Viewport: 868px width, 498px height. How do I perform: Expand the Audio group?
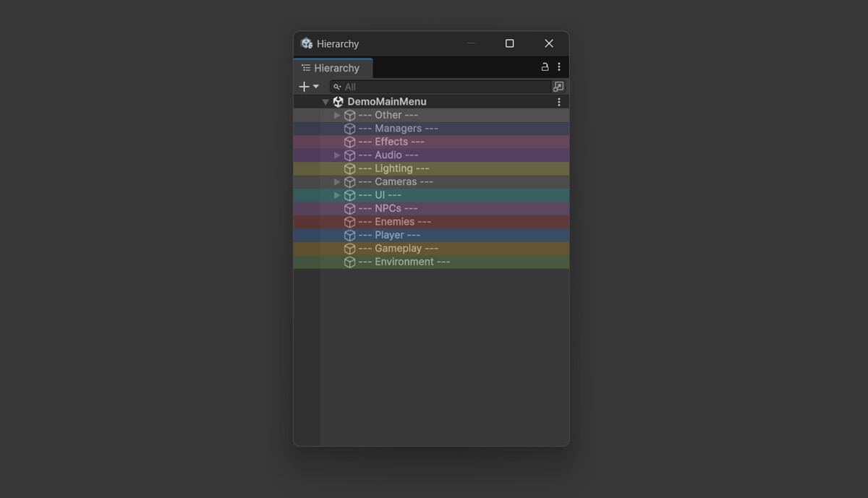pyautogui.click(x=337, y=155)
